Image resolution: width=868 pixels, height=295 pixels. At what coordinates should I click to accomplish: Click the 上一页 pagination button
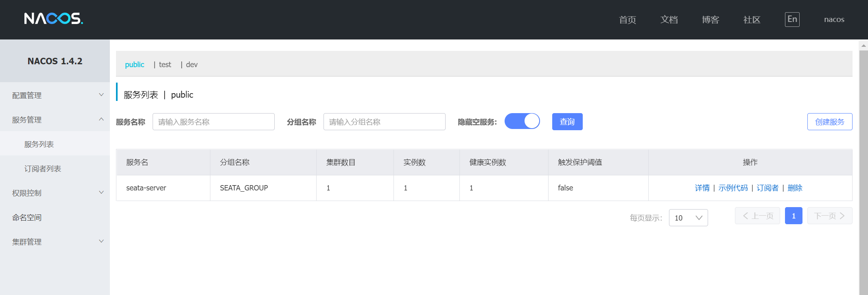[757, 216]
